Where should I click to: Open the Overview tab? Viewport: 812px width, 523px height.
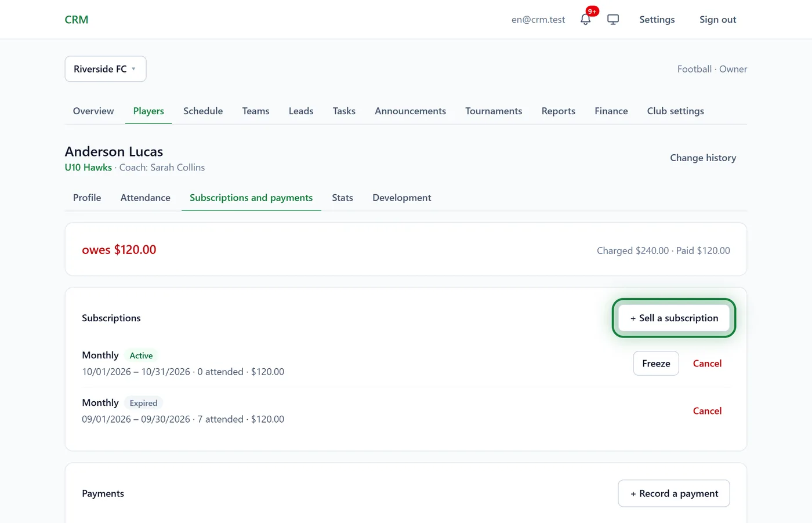93,111
